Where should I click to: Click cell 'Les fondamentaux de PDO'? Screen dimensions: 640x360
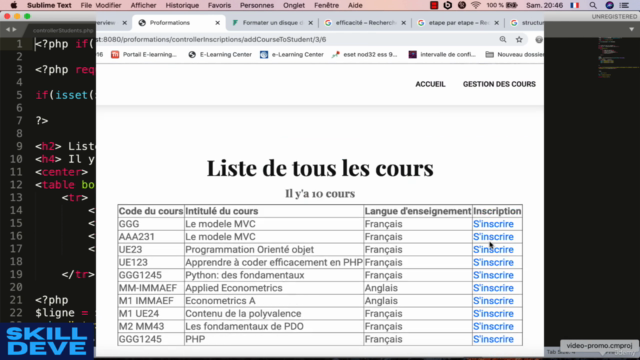274,327
